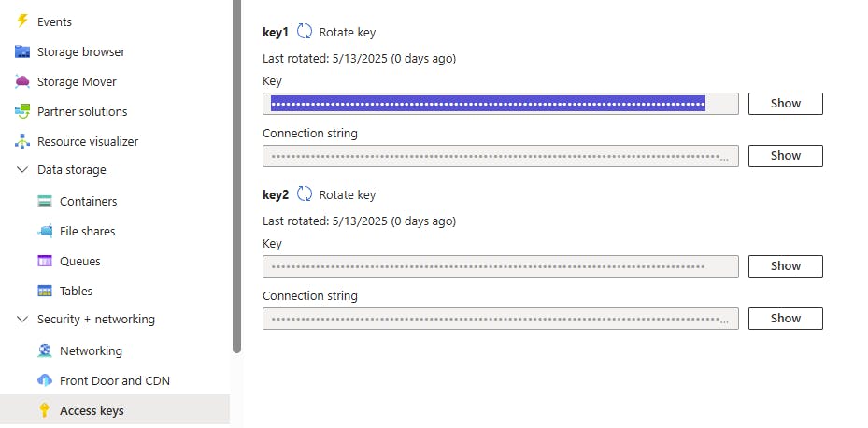Click the key1 Rotate key icon

(x=305, y=32)
